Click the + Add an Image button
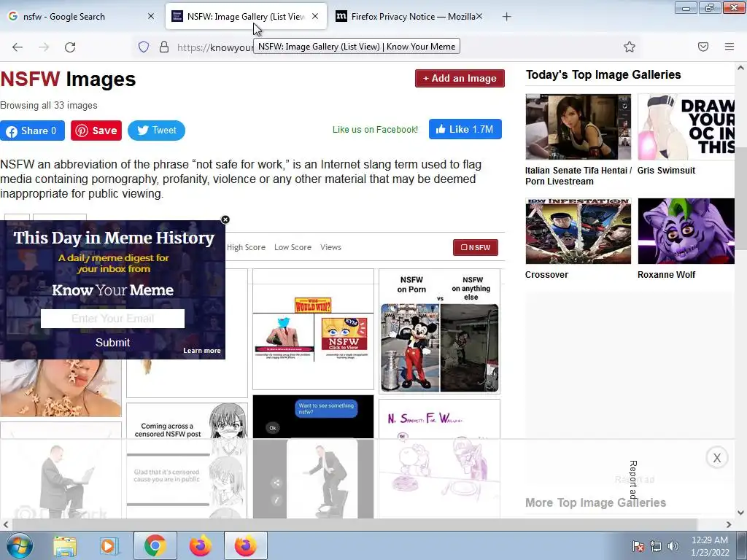 coord(460,78)
